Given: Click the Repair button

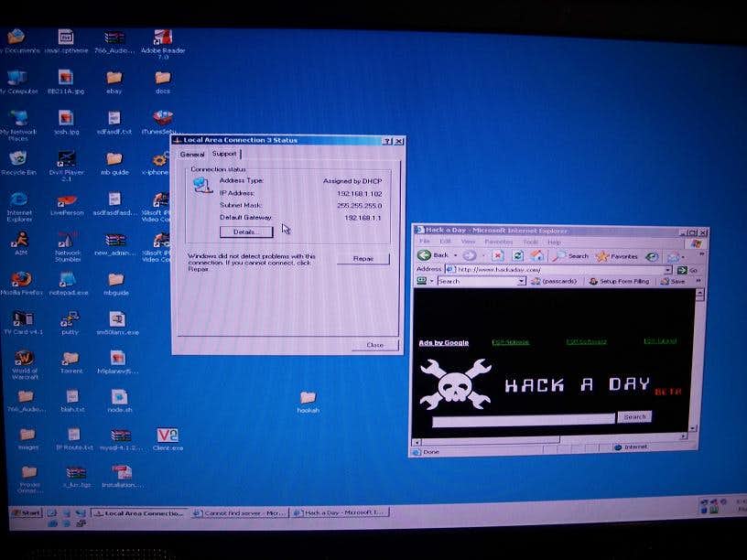Looking at the screenshot, I should 363,259.
